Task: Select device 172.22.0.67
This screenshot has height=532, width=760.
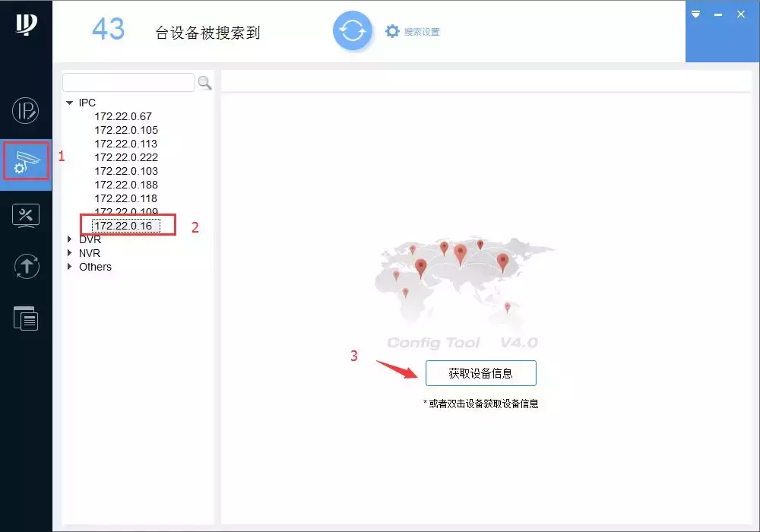Action: tap(123, 116)
